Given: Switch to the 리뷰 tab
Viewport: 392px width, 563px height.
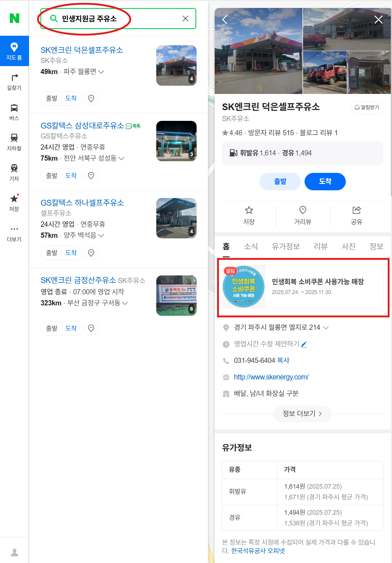Looking at the screenshot, I should coord(321,247).
